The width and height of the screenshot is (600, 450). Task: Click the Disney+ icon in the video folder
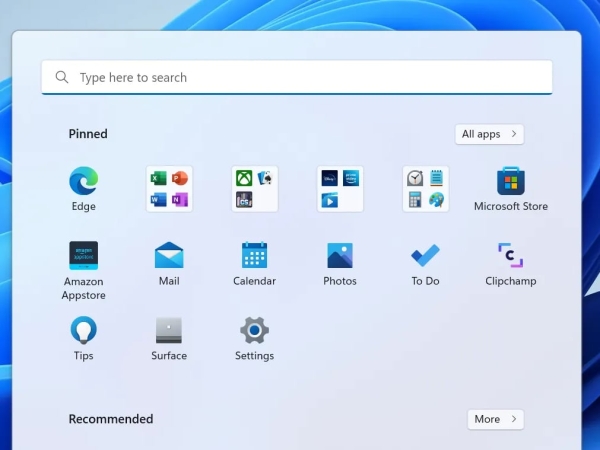coord(329,178)
